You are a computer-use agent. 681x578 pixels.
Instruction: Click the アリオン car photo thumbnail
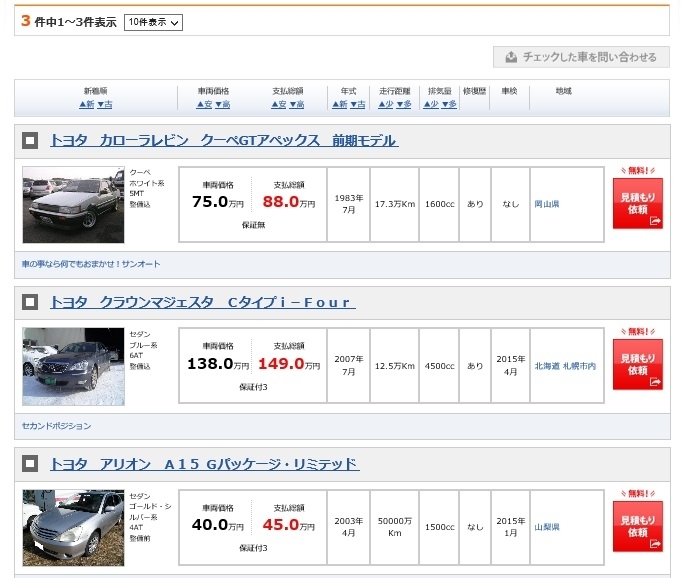pos(73,528)
